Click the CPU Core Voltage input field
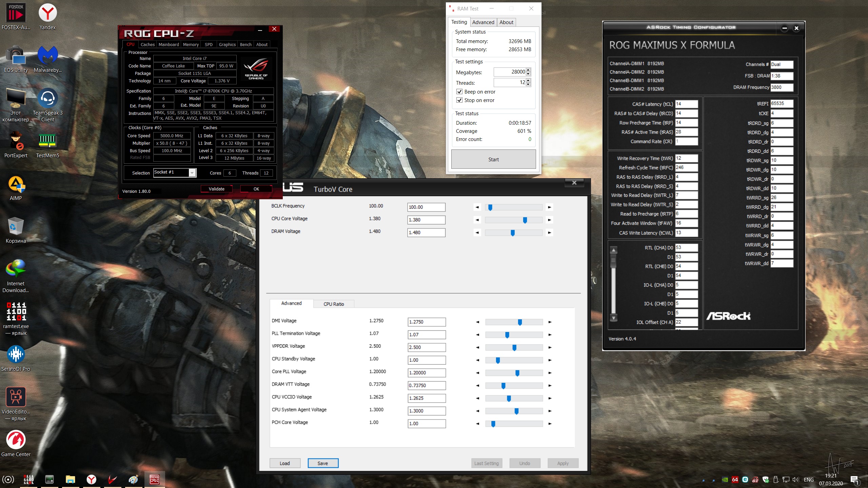 point(426,220)
